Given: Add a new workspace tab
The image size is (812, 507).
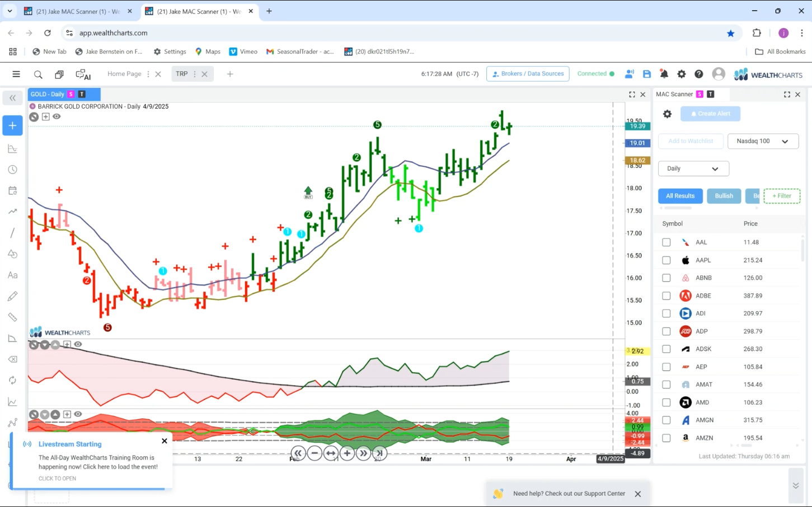Looking at the screenshot, I should tap(230, 74).
